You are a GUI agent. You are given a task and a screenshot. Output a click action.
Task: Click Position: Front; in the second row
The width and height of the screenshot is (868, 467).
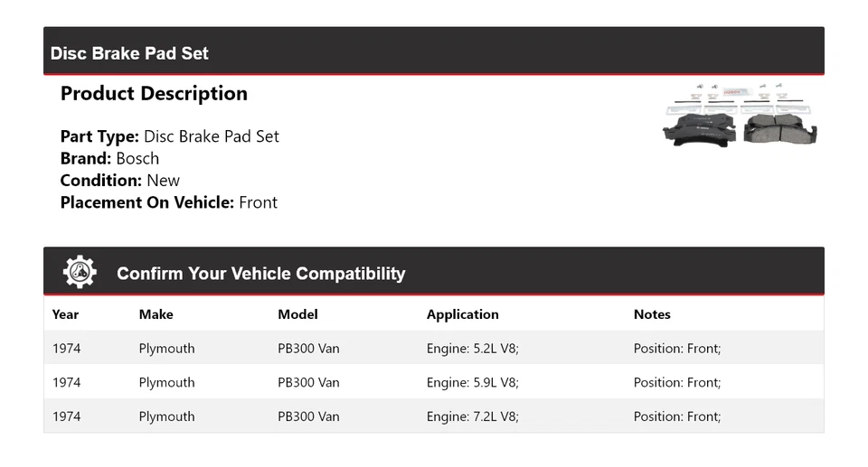[676, 383]
